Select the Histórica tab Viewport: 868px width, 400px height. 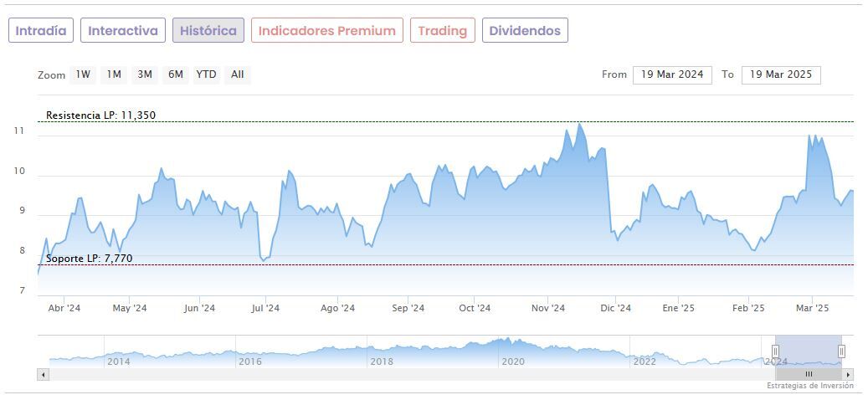208,31
